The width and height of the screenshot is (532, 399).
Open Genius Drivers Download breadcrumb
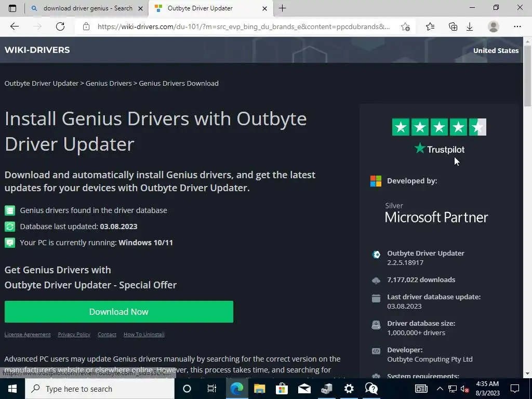(179, 84)
